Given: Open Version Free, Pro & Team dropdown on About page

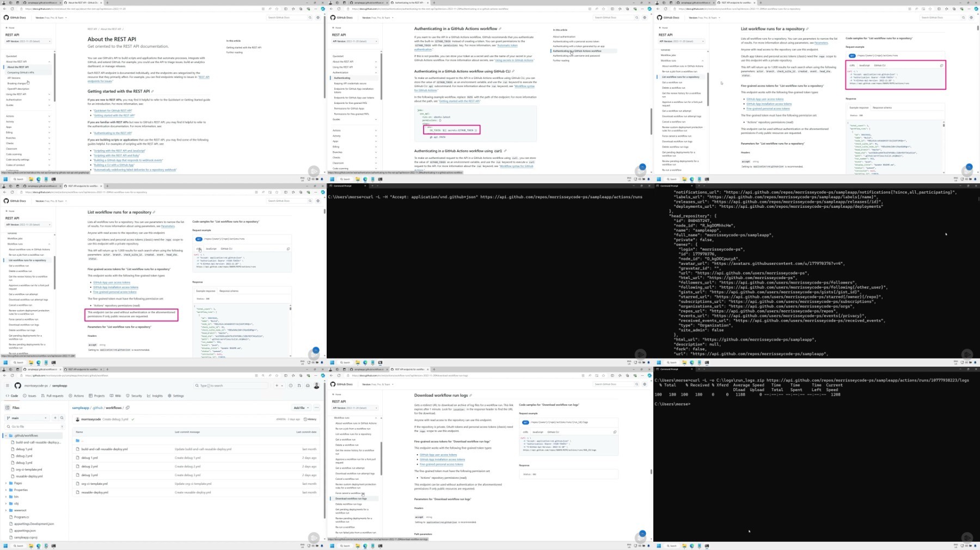Looking at the screenshot, I should coord(51,17).
